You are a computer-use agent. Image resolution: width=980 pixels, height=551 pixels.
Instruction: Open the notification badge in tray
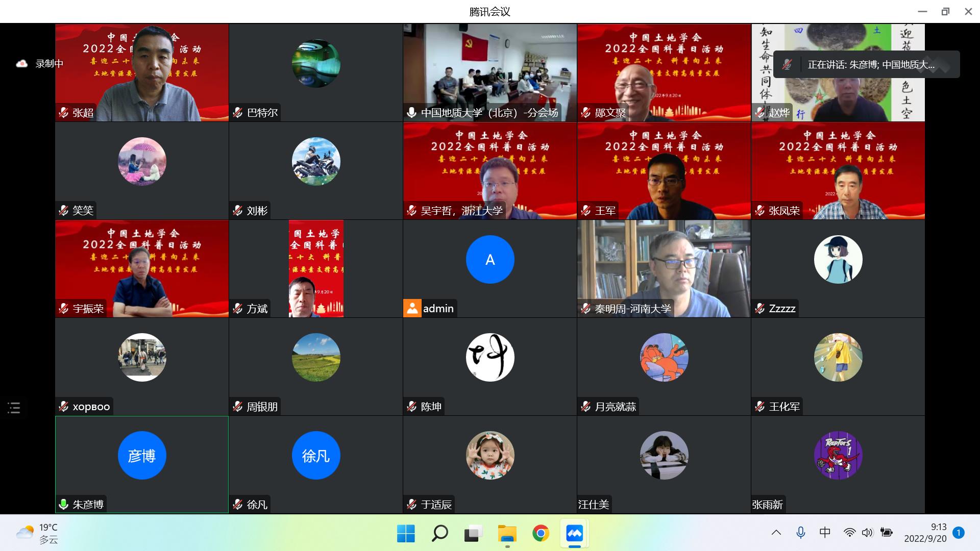coord(959,533)
